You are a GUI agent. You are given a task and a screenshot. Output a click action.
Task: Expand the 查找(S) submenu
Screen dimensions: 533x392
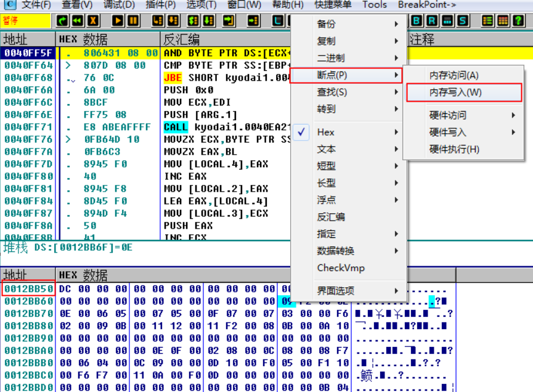(348, 92)
